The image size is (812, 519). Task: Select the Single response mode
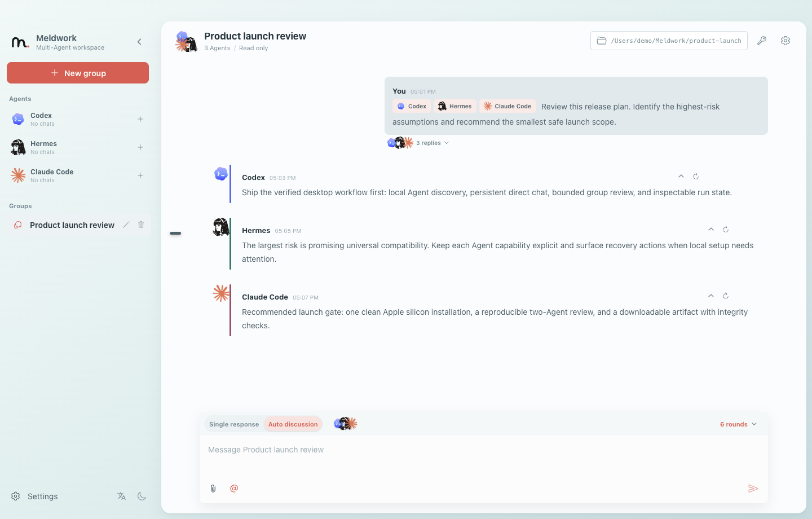point(234,424)
